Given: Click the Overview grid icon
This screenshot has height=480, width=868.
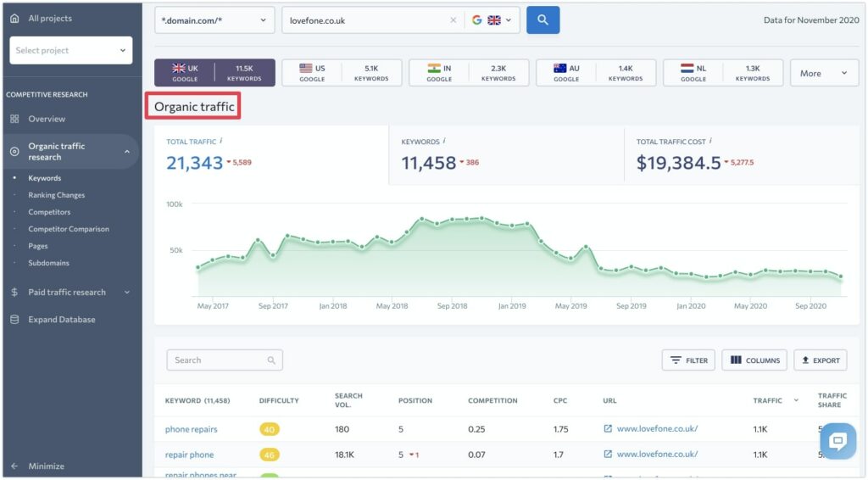Looking at the screenshot, I should pos(14,119).
